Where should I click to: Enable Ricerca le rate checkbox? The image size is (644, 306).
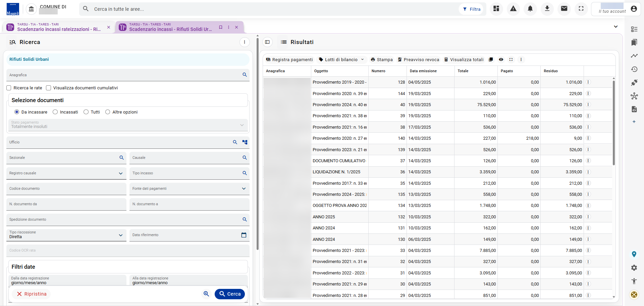[9, 88]
